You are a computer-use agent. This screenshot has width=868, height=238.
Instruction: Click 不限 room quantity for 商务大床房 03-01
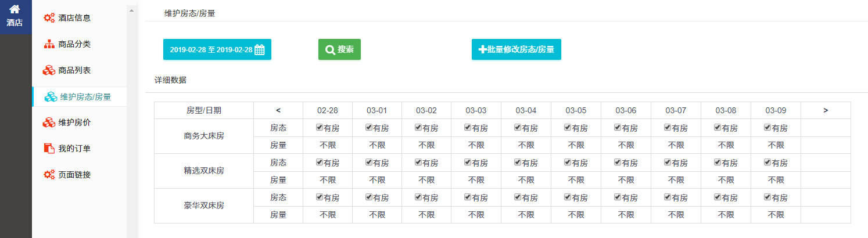pos(377,145)
